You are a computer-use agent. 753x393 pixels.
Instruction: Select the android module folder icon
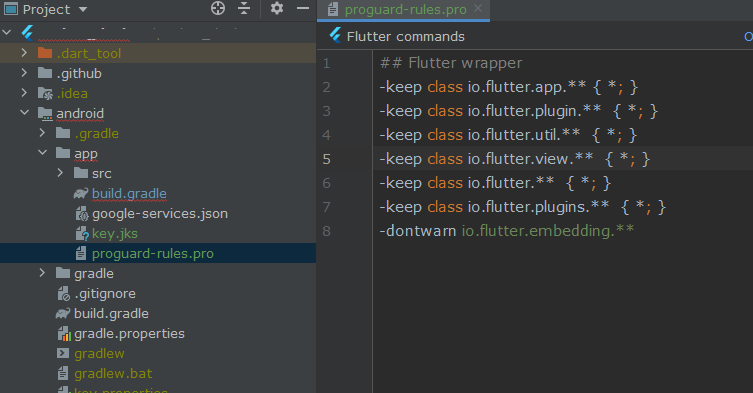tap(45, 113)
